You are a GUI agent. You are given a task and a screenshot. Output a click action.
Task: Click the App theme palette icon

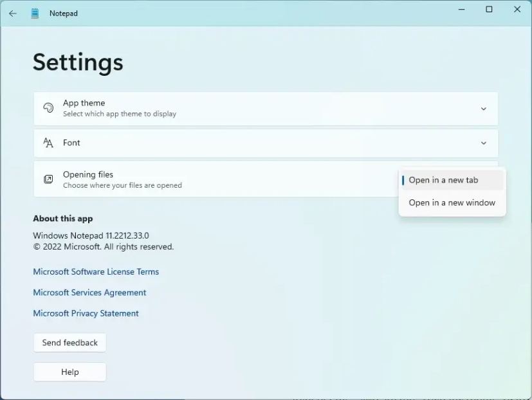(48, 108)
